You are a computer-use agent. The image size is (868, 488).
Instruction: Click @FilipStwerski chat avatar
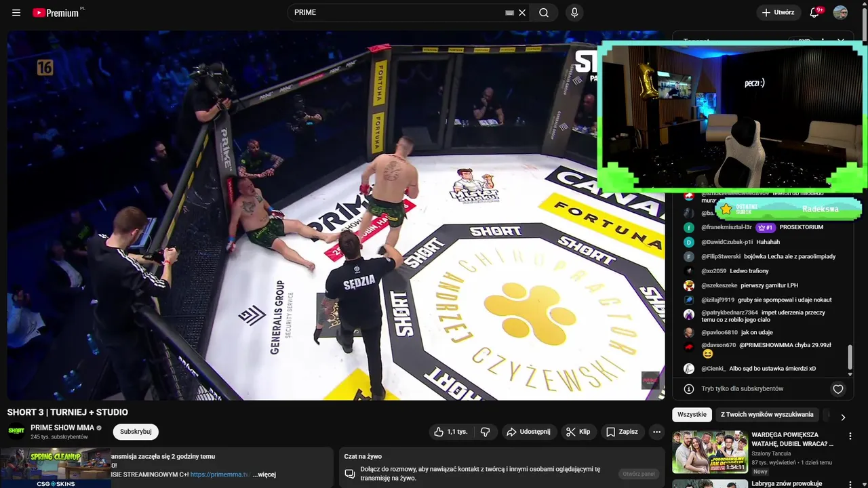[x=689, y=257]
